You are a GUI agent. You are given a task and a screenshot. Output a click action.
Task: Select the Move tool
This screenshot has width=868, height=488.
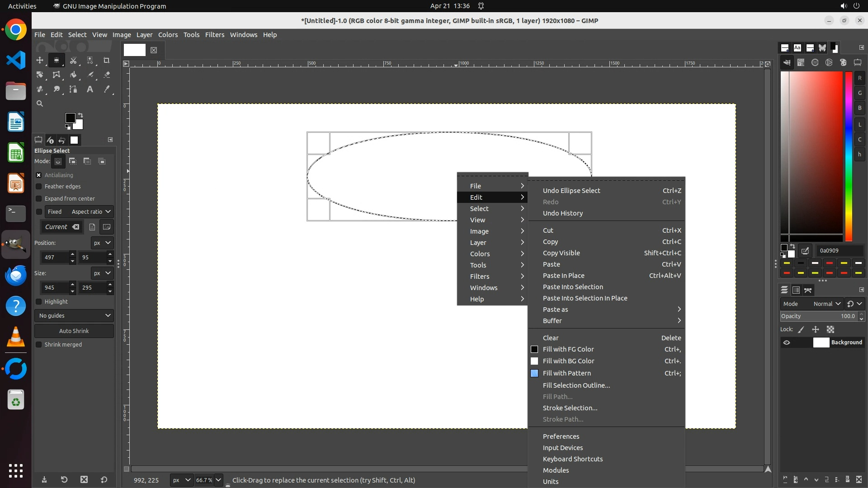pos(40,60)
